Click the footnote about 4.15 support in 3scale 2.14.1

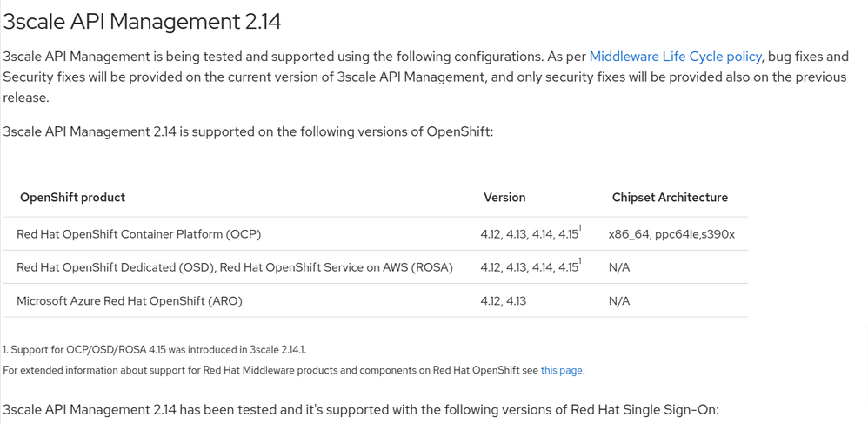coord(155,350)
